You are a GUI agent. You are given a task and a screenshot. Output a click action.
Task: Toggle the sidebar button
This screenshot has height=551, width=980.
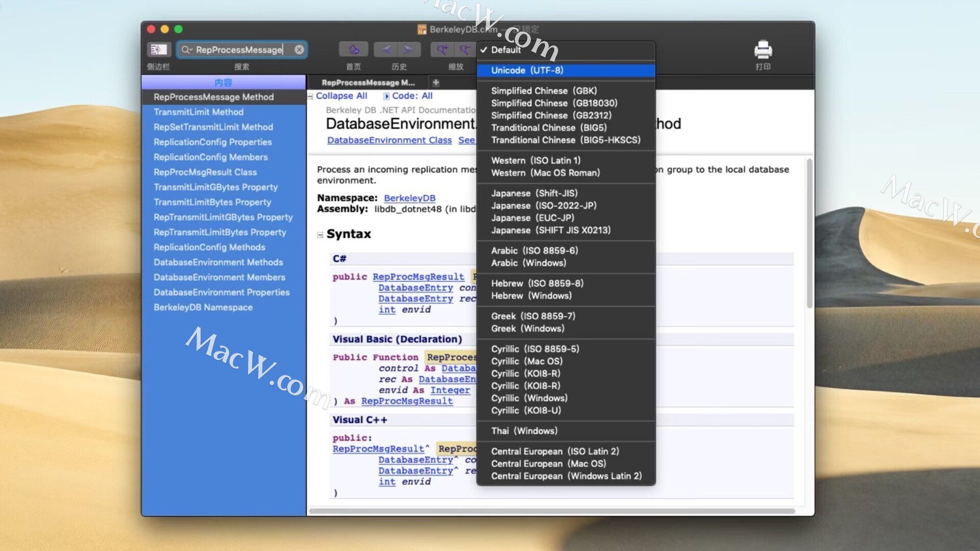click(158, 49)
